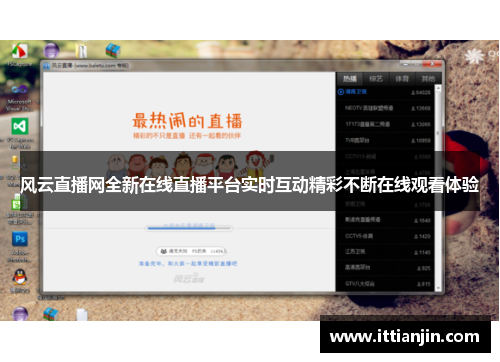Click the channel list scrollbar down arrow
This screenshot has height=362, width=500.
tap(438, 288)
